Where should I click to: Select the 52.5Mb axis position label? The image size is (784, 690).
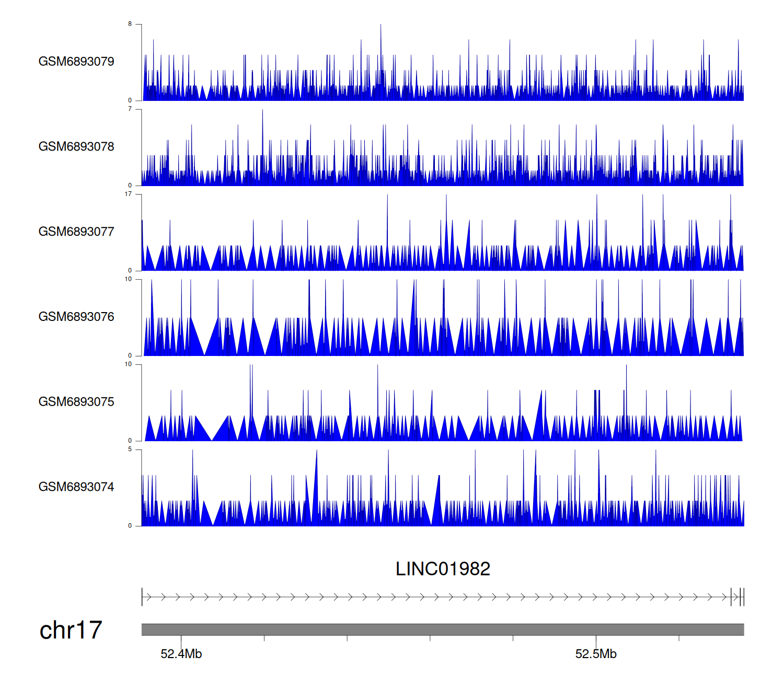596,654
